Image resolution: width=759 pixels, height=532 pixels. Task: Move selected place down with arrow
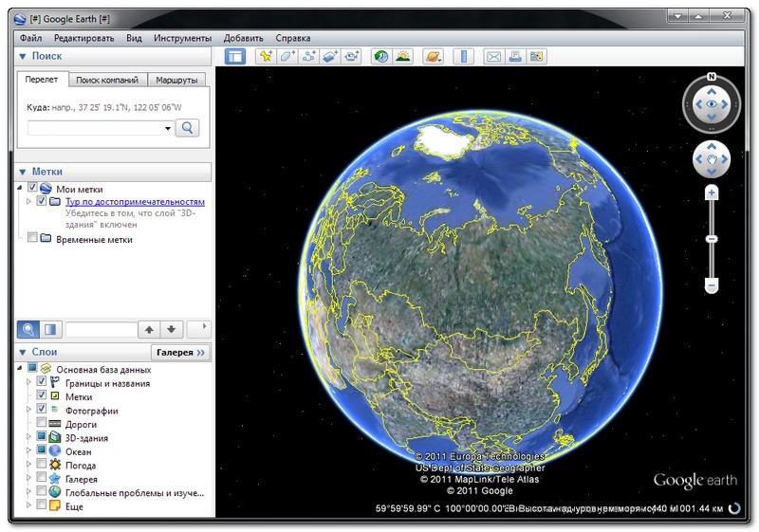(x=172, y=330)
